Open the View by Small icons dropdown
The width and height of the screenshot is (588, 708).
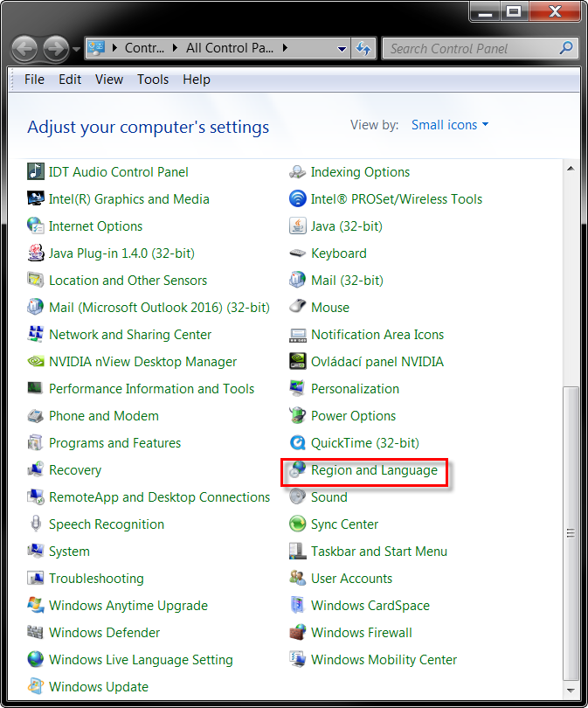tap(450, 125)
